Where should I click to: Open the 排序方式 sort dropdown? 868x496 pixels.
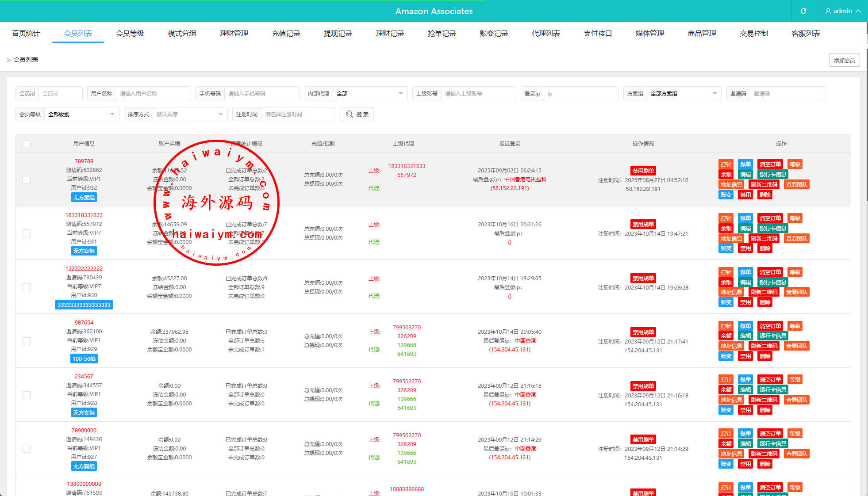click(189, 114)
